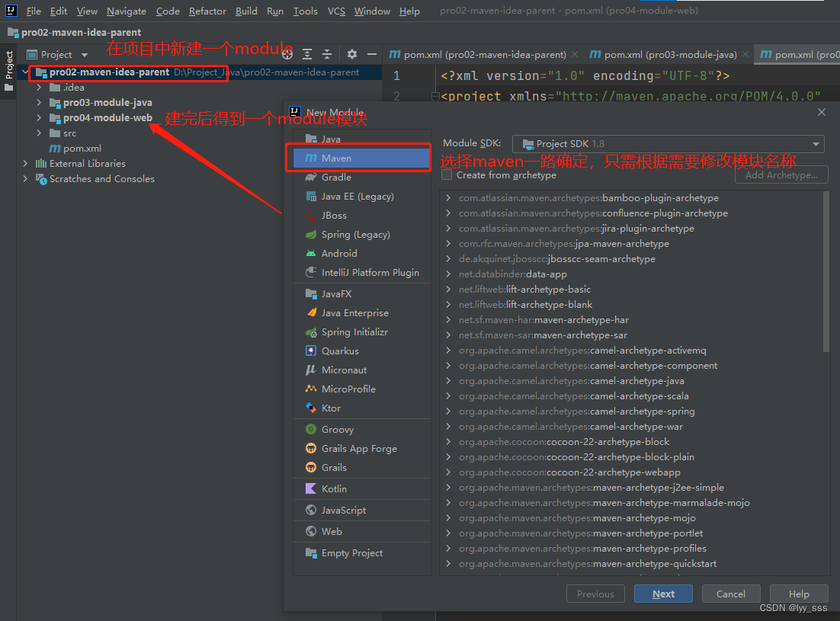
Task: Select Kotlin module type
Action: (x=362, y=488)
